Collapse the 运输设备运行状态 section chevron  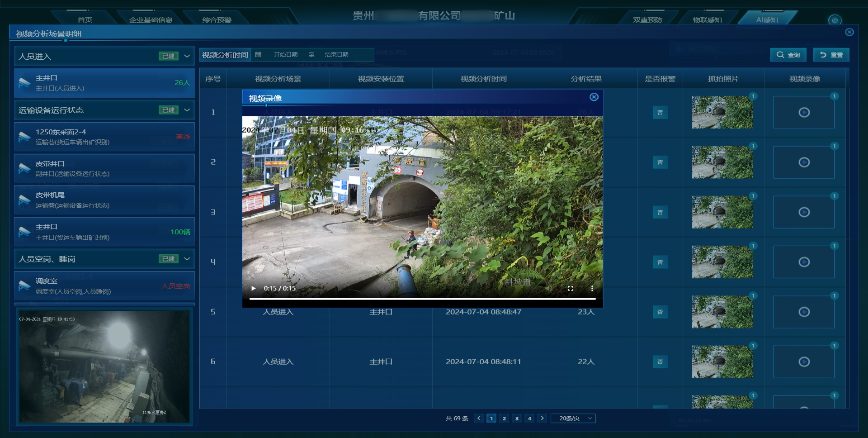(x=187, y=110)
